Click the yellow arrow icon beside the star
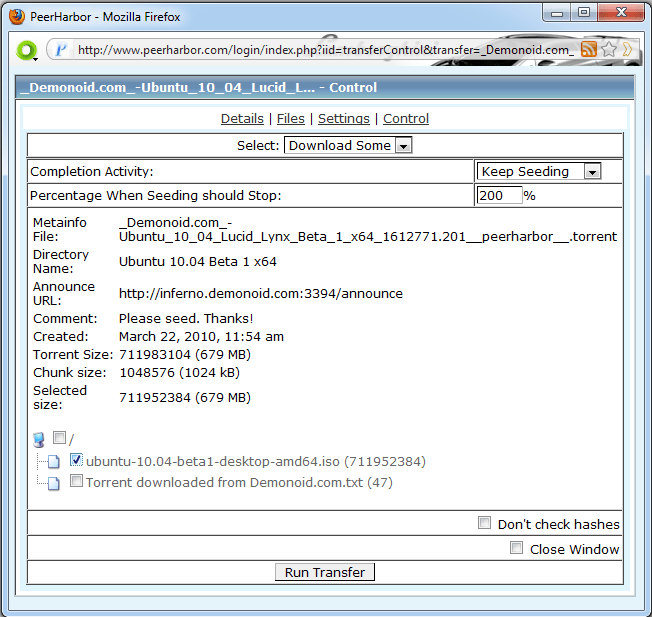 [x=627, y=49]
